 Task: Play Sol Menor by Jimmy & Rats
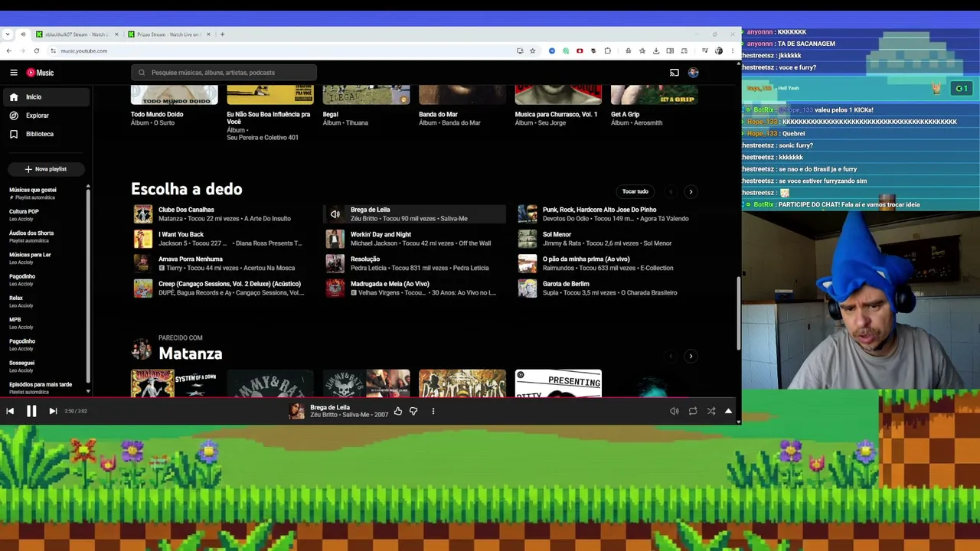pos(528,239)
